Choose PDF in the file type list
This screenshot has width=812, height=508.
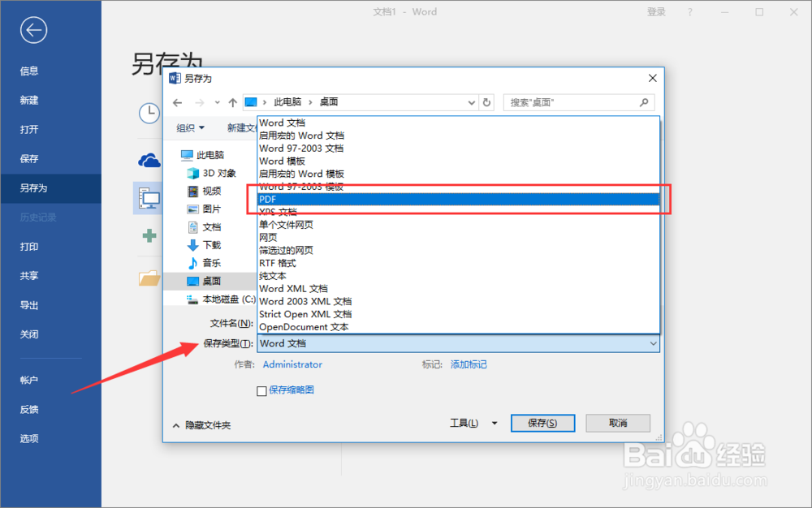tap(458, 199)
